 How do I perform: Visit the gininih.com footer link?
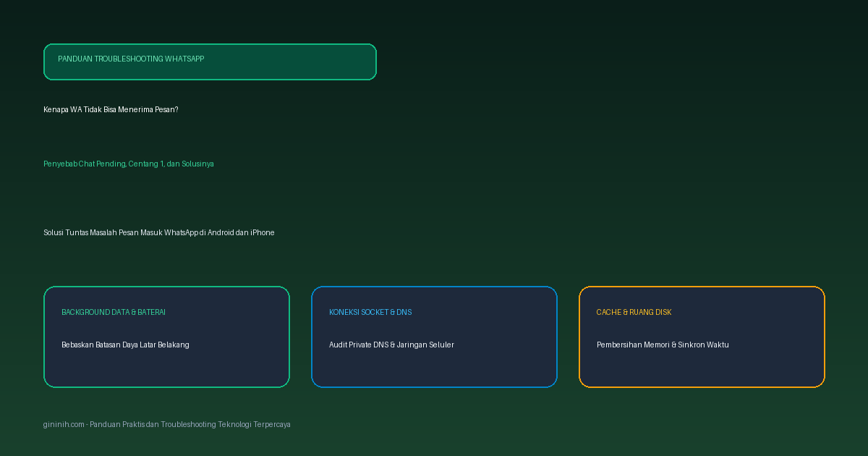(x=64, y=424)
